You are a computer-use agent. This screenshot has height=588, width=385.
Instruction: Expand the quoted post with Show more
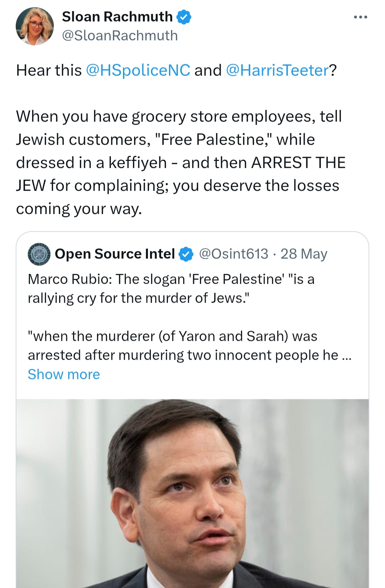pyautogui.click(x=64, y=374)
